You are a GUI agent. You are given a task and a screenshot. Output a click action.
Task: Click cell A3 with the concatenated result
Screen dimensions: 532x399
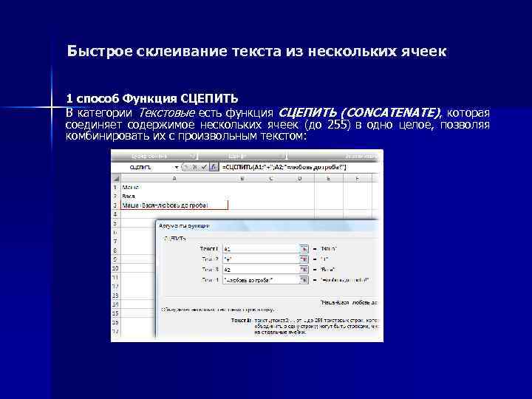pos(174,205)
